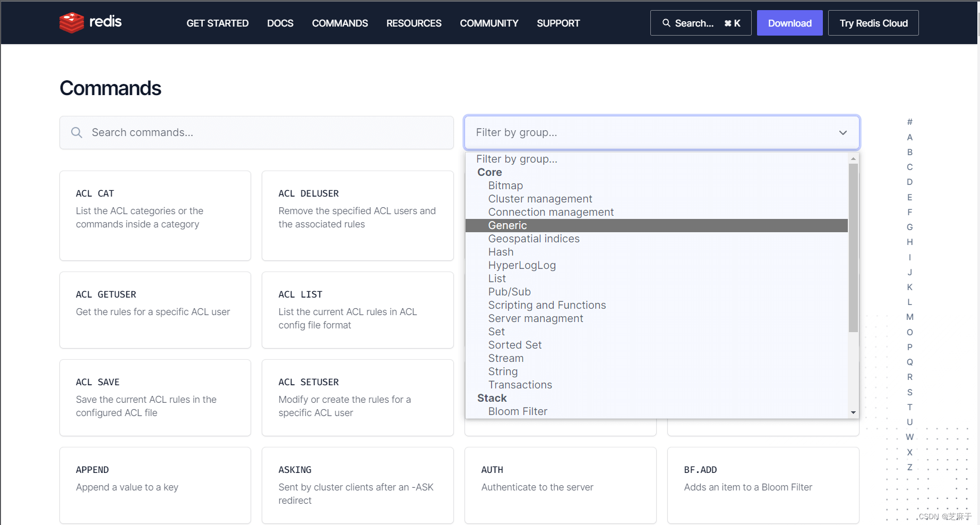This screenshot has height=525, width=980.
Task: Select the Filter by group placeholder option
Action: click(x=657, y=159)
